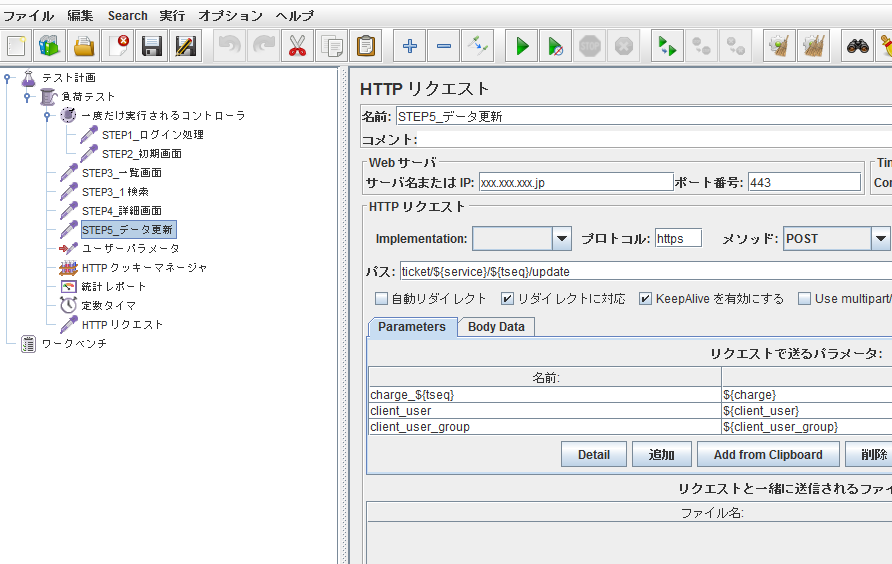The width and height of the screenshot is (892, 564).
Task: Click the Save As icon
Action: (x=186, y=46)
